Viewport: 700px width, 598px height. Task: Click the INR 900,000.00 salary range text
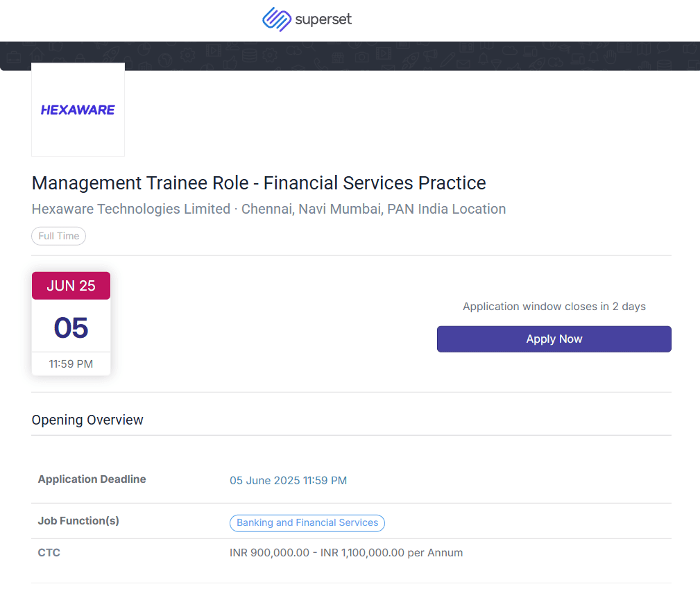coord(346,553)
